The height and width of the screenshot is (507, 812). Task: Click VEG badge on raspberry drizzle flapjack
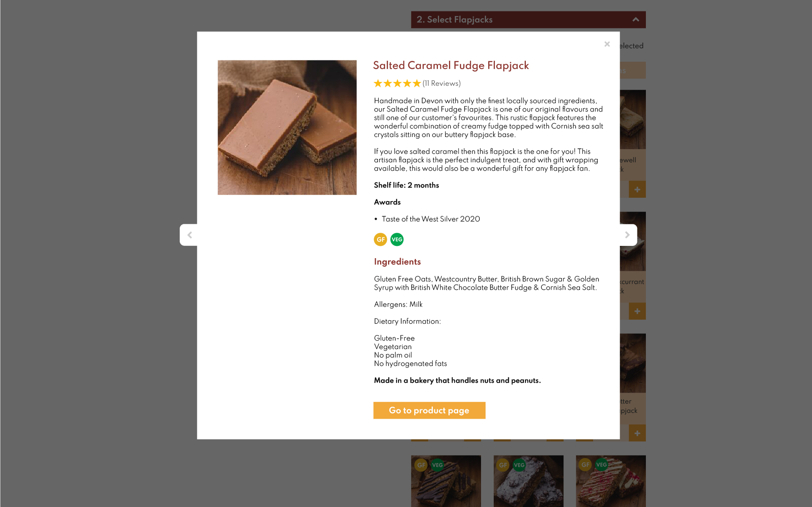point(601,465)
